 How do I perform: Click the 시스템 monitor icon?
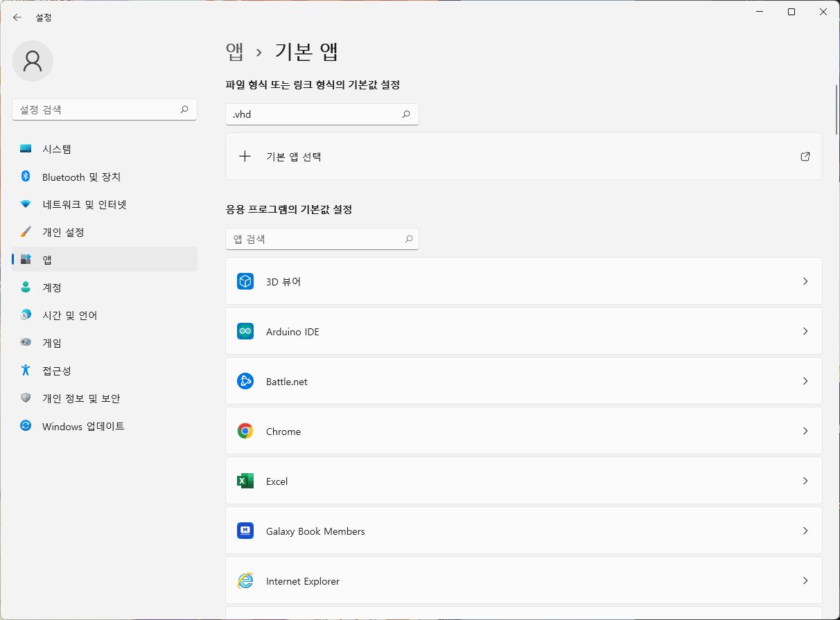[x=26, y=149]
